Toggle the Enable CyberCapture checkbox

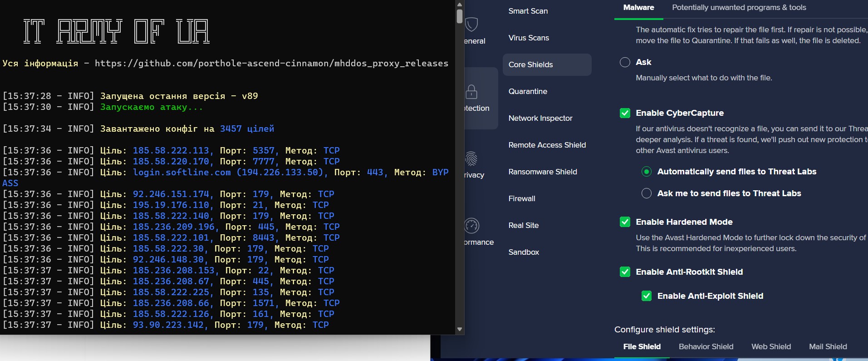(x=625, y=113)
